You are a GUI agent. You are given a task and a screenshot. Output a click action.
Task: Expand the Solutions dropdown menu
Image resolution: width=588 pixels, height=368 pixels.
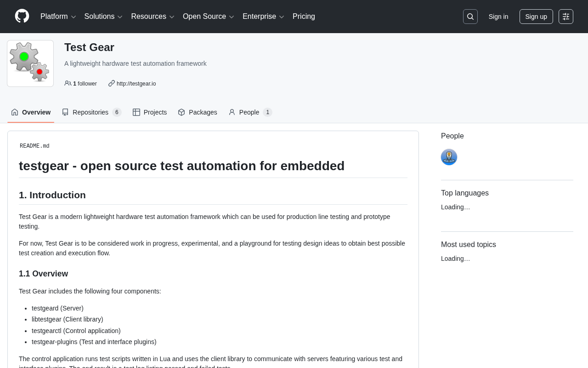point(103,17)
